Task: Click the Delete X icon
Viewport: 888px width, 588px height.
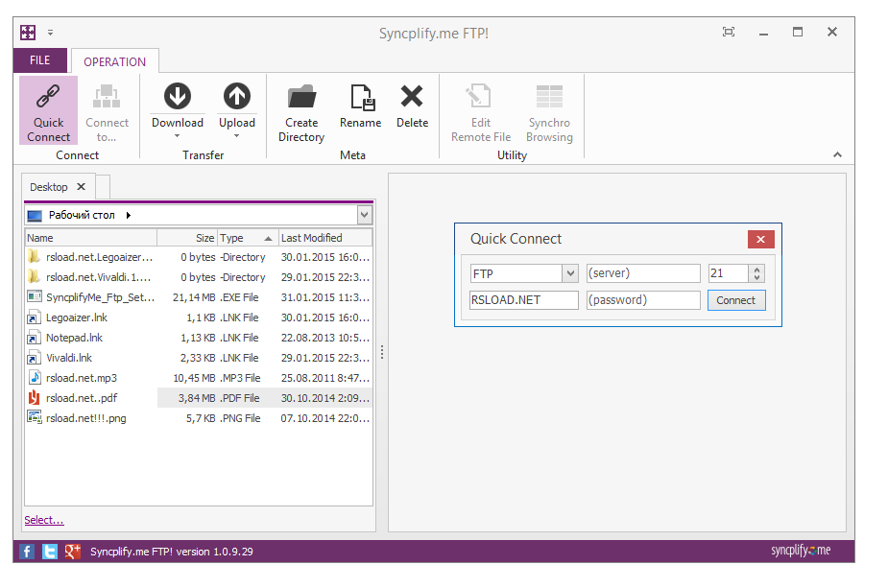Action: (x=412, y=96)
